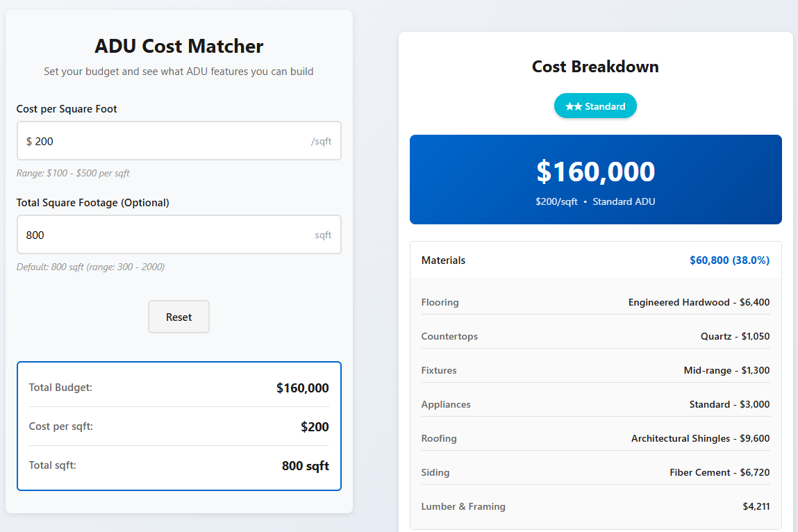The height and width of the screenshot is (532, 798).
Task: Click the Reset button
Action: (178, 317)
